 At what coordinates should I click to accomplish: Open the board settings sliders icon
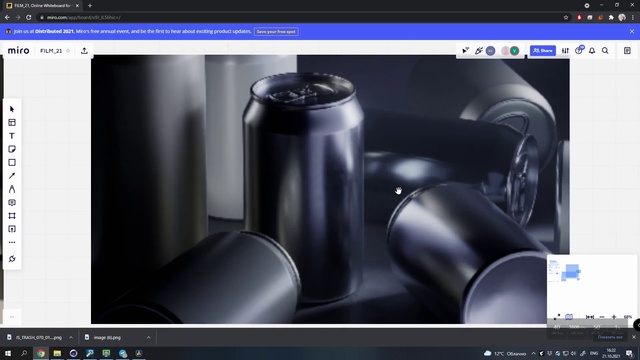tap(565, 51)
